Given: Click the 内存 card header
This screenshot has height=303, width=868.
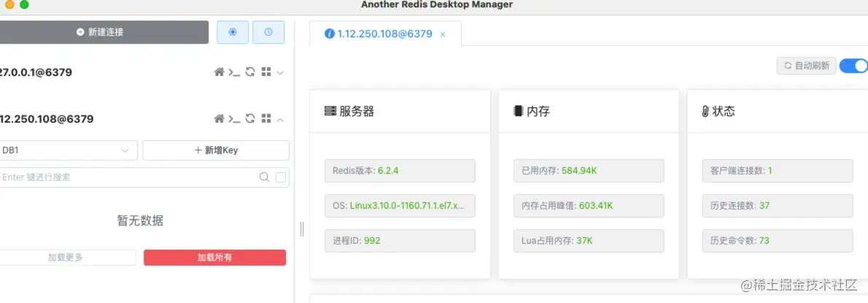Looking at the screenshot, I should [x=589, y=111].
